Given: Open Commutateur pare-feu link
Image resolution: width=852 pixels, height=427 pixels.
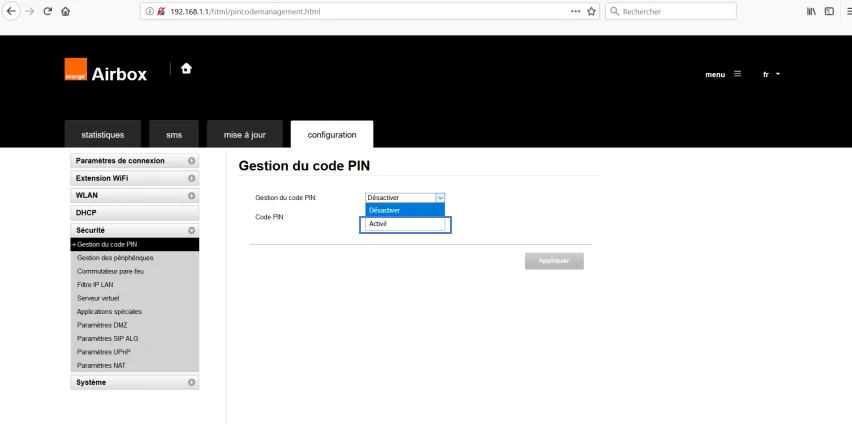Looking at the screenshot, I should [110, 271].
